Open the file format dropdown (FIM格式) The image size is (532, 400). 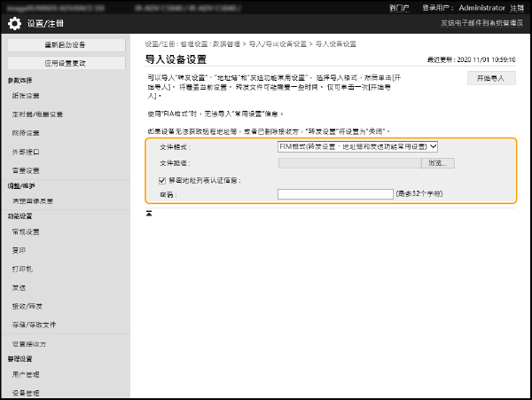pyautogui.click(x=358, y=146)
